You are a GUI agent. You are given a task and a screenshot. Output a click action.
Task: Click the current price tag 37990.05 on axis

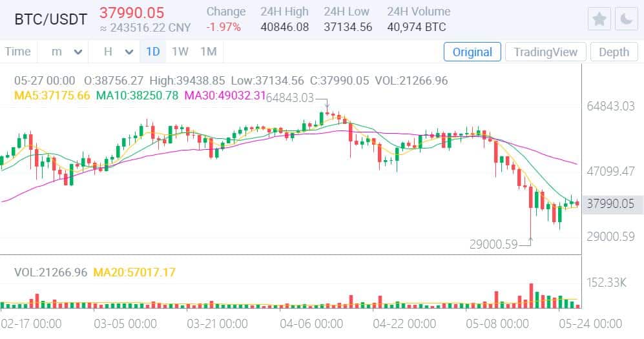point(610,204)
